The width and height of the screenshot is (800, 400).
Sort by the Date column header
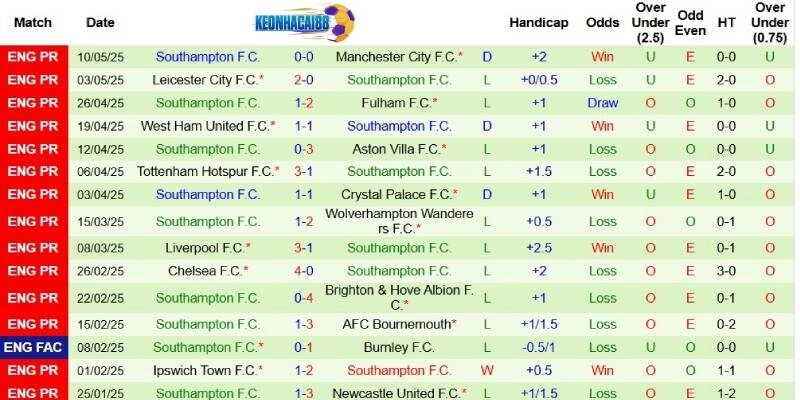[100, 22]
